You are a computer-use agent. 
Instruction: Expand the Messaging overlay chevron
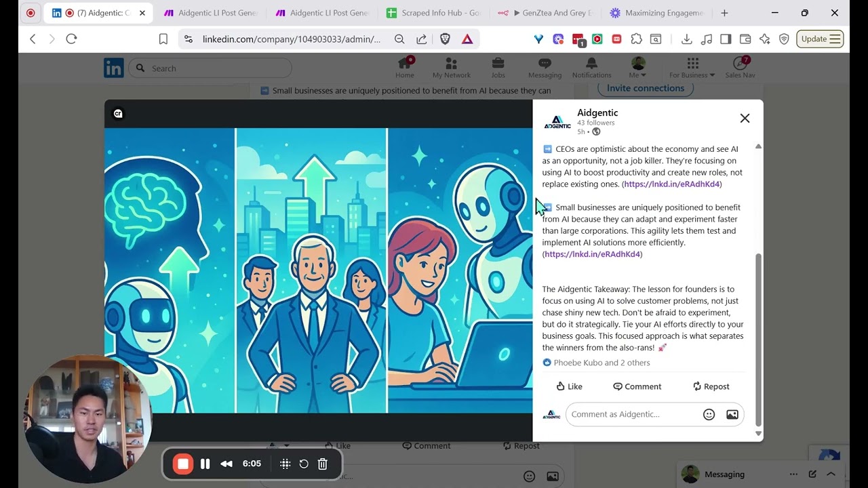[x=831, y=474]
